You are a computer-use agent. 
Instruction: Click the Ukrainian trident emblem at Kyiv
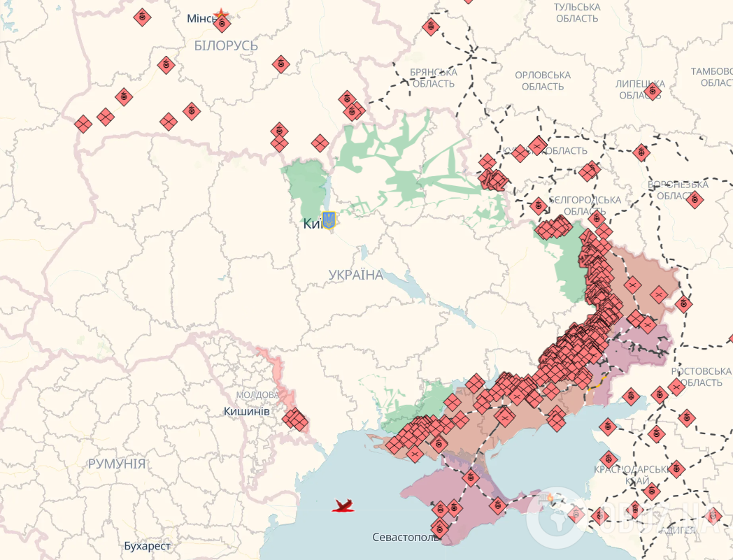pos(328,220)
